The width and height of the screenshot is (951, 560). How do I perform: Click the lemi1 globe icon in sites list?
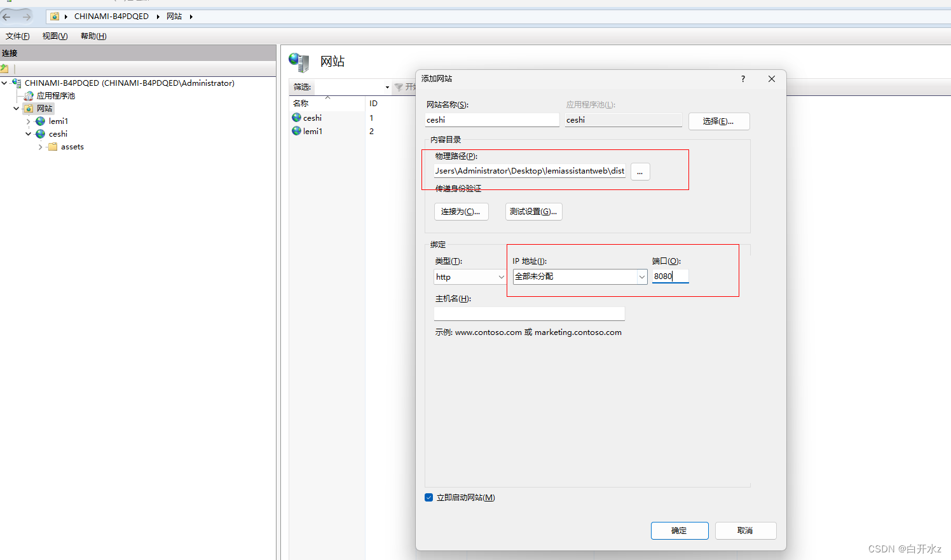[297, 131]
